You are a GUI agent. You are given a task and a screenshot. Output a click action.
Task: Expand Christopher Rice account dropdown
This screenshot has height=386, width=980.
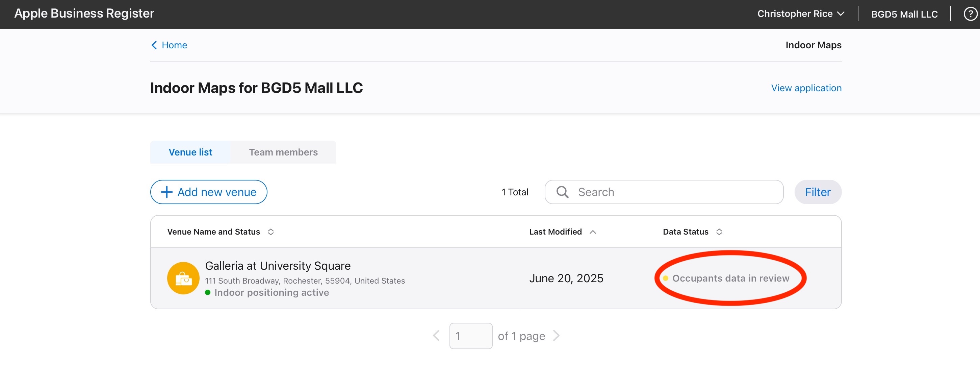coord(801,14)
